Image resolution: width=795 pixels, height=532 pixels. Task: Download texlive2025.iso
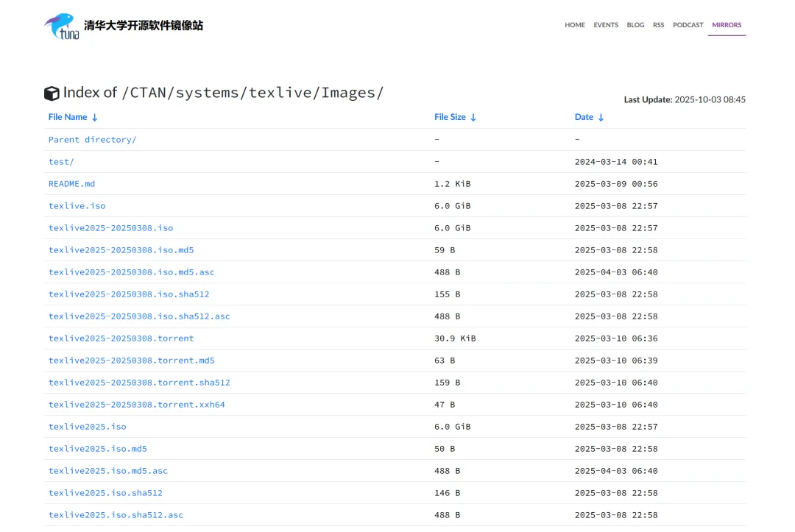(x=87, y=427)
